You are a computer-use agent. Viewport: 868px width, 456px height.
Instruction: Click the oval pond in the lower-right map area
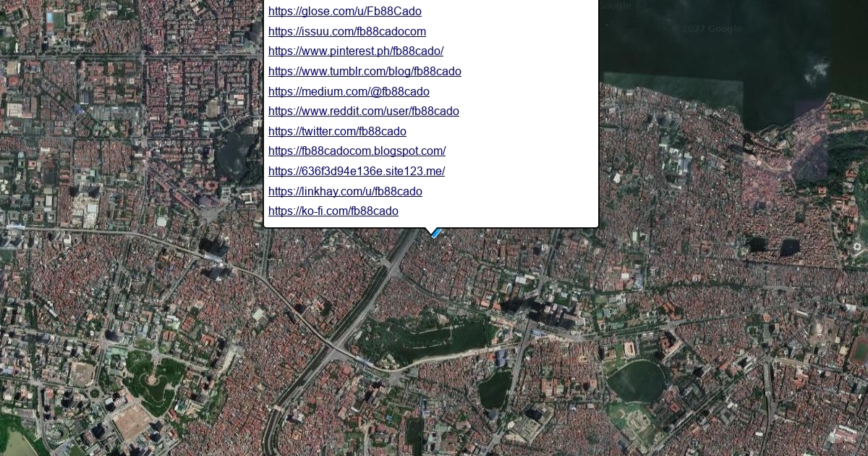[x=636, y=381]
